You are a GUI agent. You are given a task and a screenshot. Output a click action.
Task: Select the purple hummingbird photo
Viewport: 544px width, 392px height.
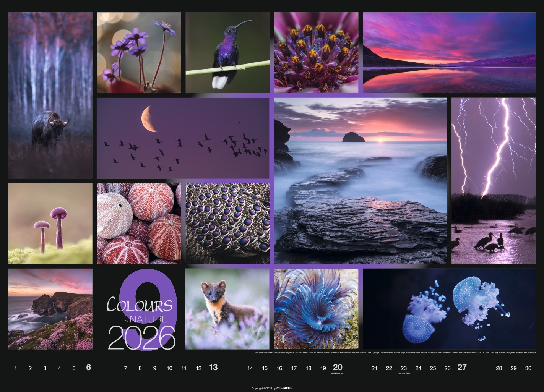tap(227, 53)
